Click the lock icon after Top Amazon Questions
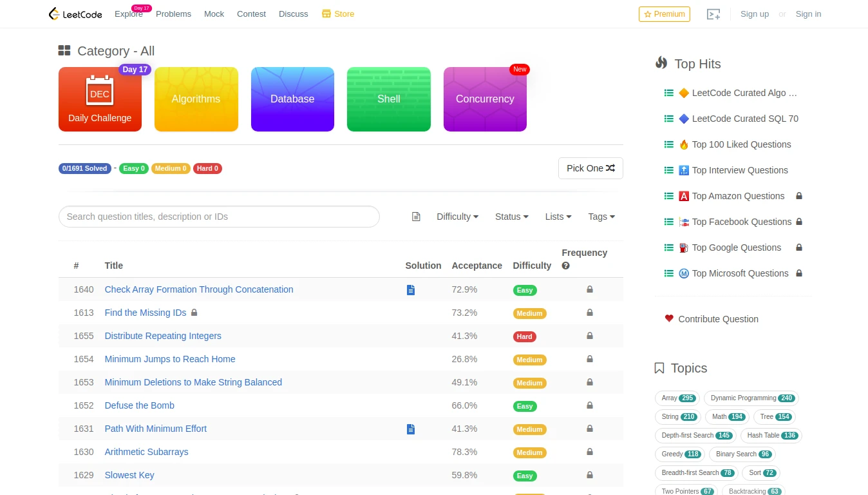 point(799,196)
